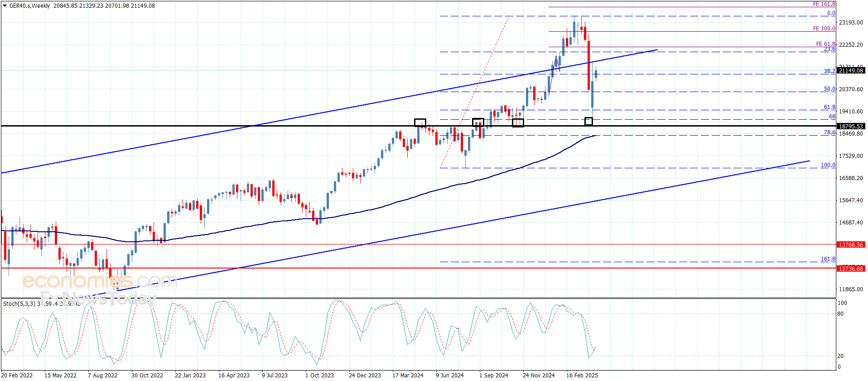Click time axis date '15 May 2022'
Screen dimensions: 868x381
point(60,375)
